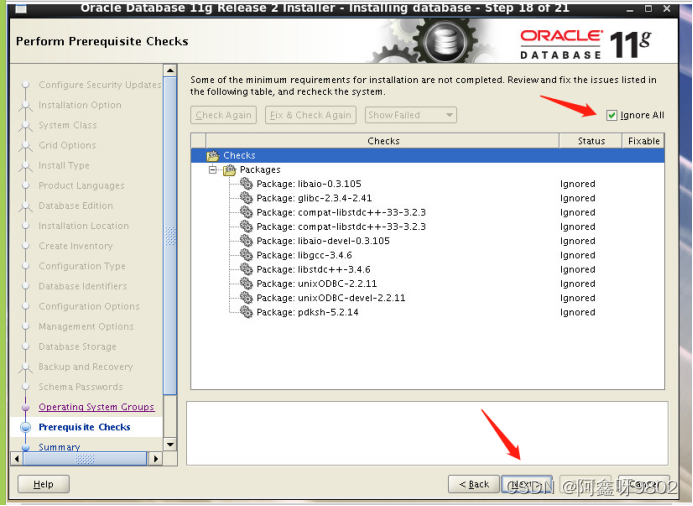Click gear icon for unixODBC-2.2.11 package
The height and width of the screenshot is (506, 693).
click(x=246, y=284)
